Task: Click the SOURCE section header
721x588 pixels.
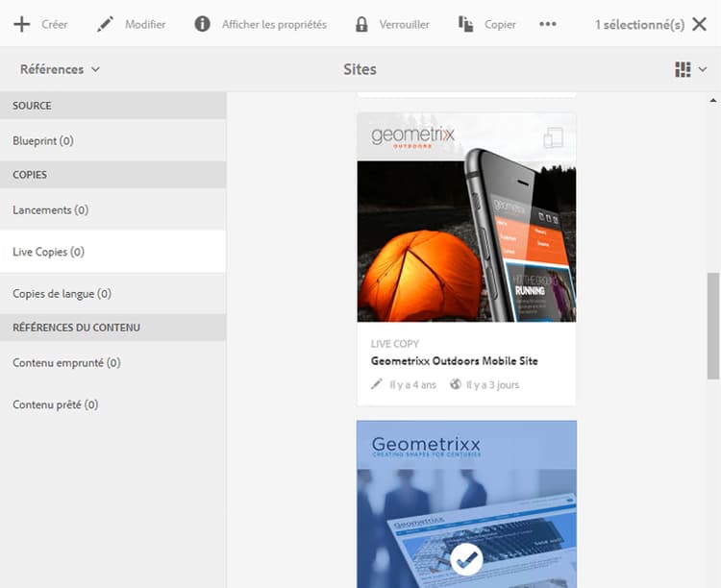Action: [x=112, y=106]
